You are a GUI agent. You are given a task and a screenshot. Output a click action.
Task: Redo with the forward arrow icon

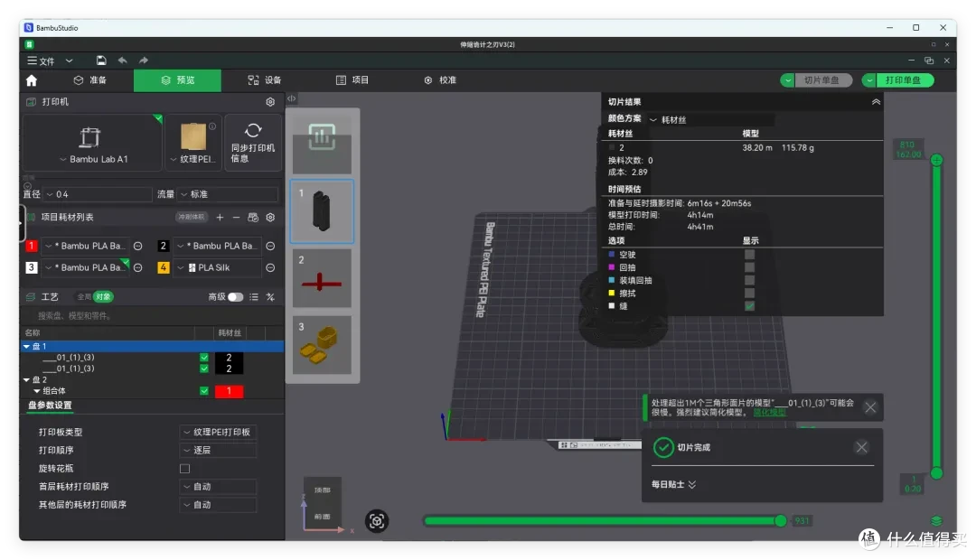click(144, 61)
